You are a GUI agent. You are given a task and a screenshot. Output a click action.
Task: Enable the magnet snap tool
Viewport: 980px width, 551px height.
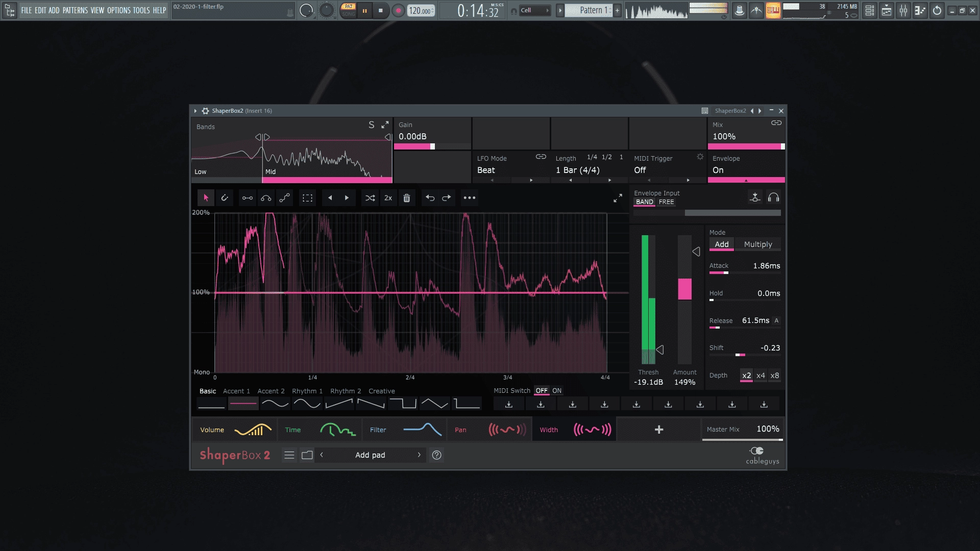[x=225, y=198]
